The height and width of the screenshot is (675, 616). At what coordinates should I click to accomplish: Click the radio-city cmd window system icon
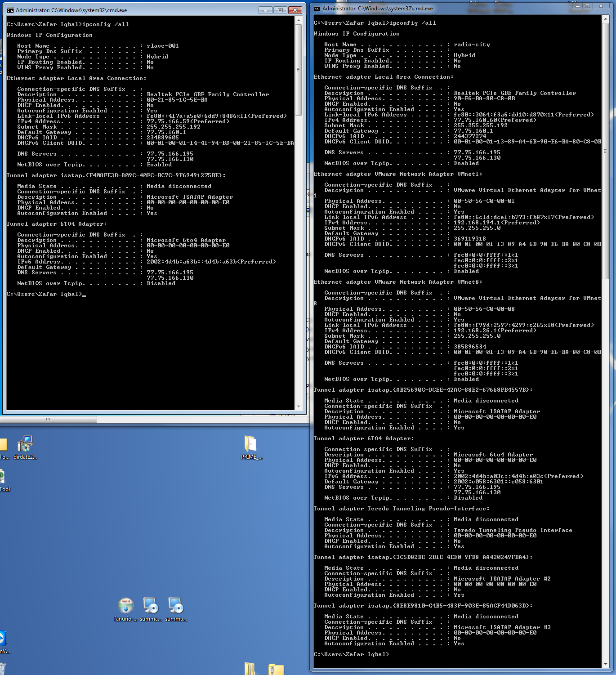pos(317,9)
